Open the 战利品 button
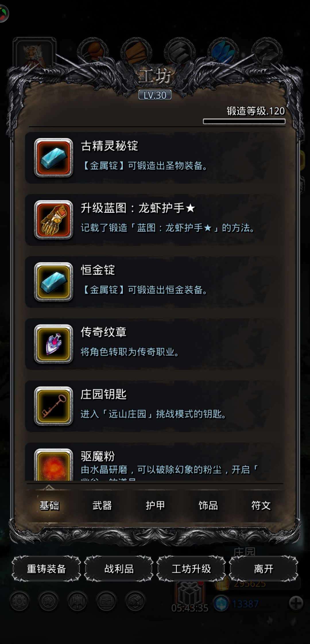Image resolution: width=310 pixels, height=644 pixels. click(119, 569)
